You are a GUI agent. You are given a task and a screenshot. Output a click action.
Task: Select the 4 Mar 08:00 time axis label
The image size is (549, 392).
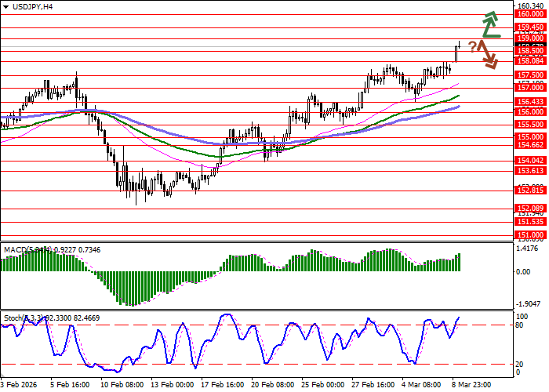coord(422,385)
